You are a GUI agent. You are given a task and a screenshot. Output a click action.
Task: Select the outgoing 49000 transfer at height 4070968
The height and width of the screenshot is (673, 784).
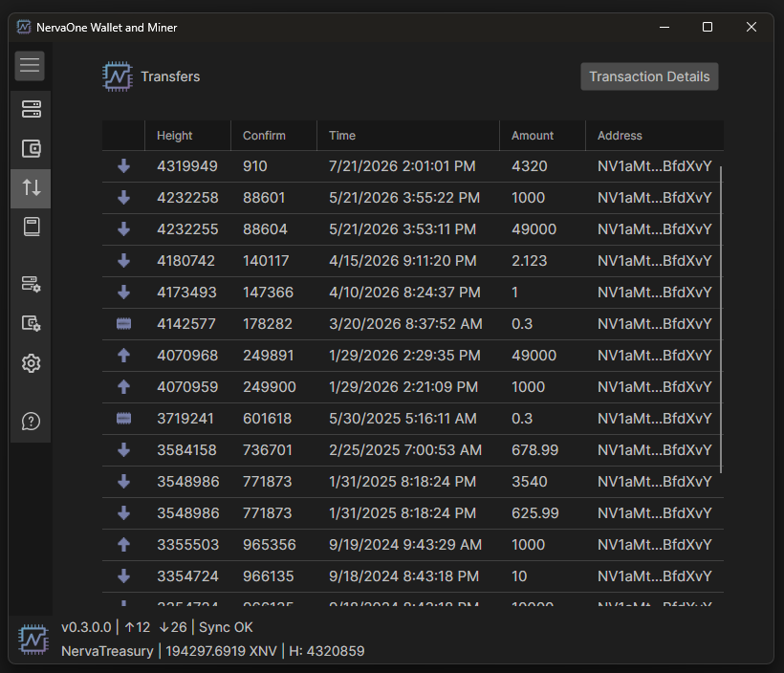412,356
